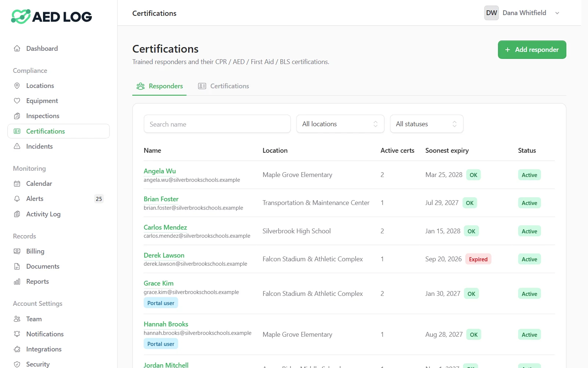The width and height of the screenshot is (588, 368).
Task: Open Dashboard via its home icon
Action: pyautogui.click(x=17, y=49)
